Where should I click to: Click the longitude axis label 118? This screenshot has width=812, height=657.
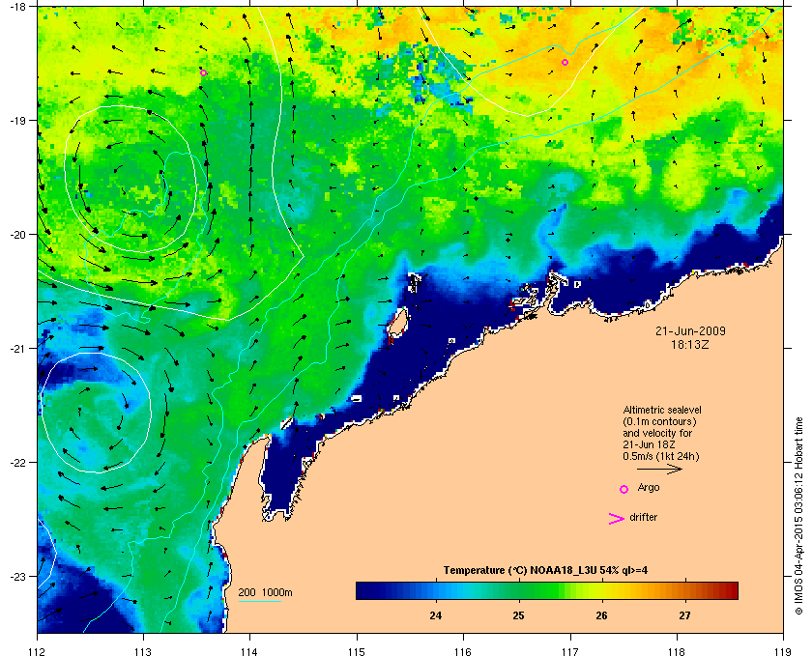coord(677,651)
